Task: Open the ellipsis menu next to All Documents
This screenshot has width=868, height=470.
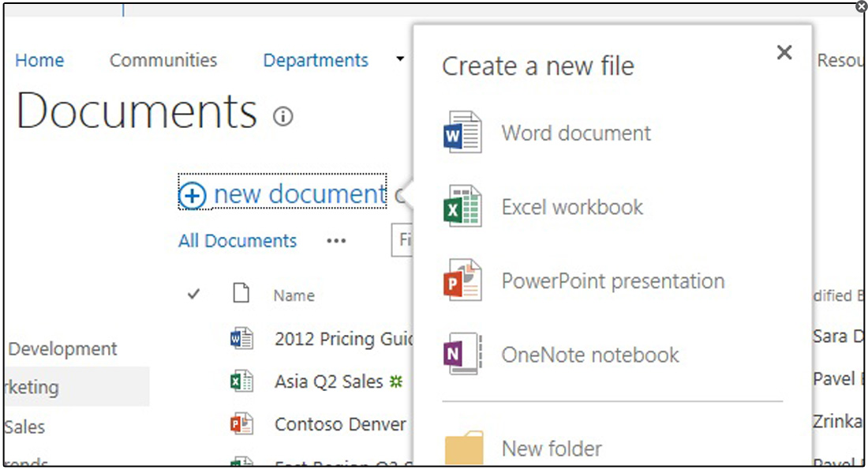Action: tap(336, 241)
